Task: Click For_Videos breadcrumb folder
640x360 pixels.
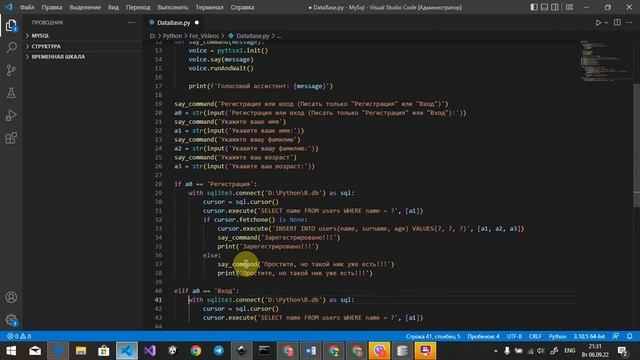Action: (x=204, y=36)
